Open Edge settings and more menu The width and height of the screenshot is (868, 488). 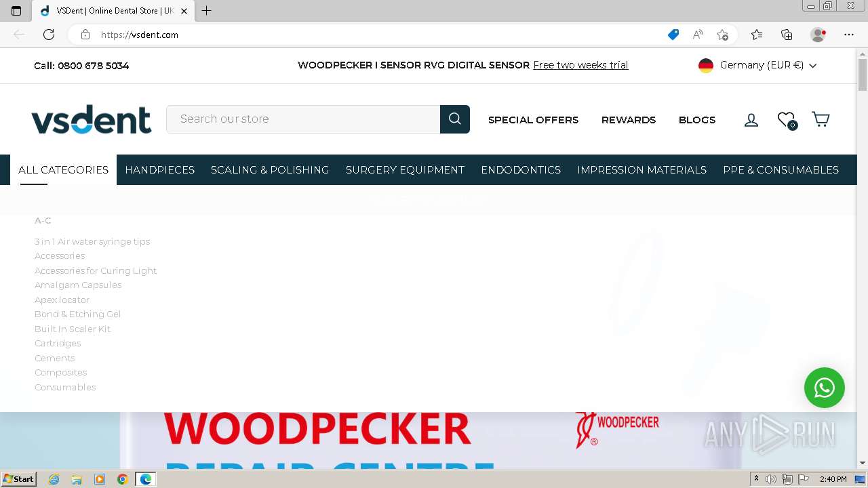tap(849, 35)
